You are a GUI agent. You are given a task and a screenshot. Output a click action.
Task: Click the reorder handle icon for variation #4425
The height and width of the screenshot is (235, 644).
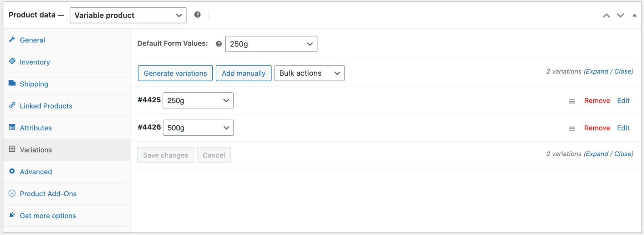pos(572,101)
